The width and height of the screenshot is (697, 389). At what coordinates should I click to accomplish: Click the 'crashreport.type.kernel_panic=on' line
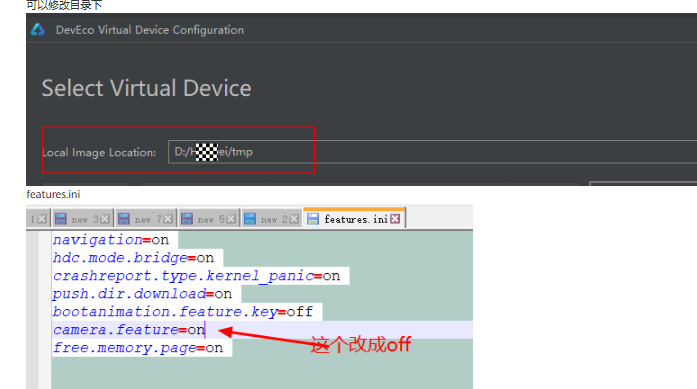tap(196, 276)
